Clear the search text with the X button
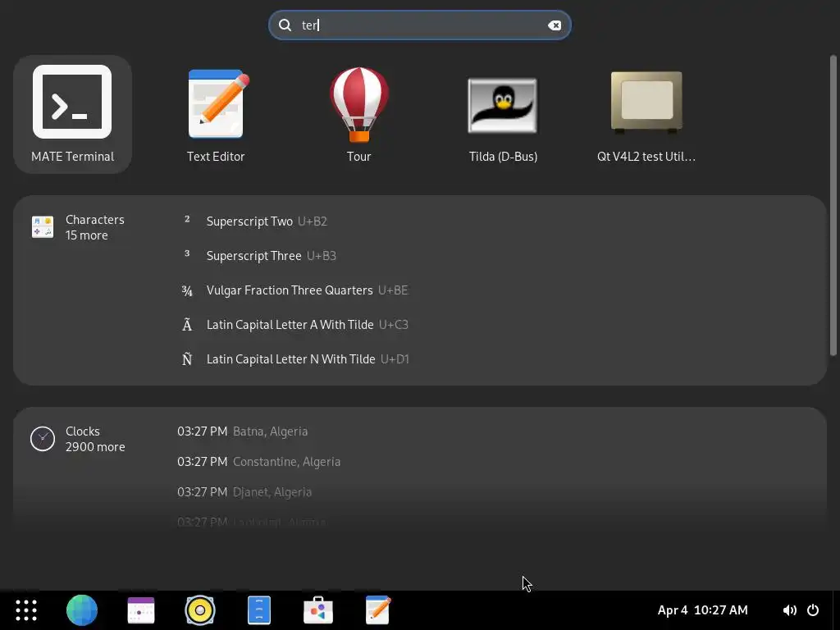This screenshot has height=630, width=840. (555, 25)
